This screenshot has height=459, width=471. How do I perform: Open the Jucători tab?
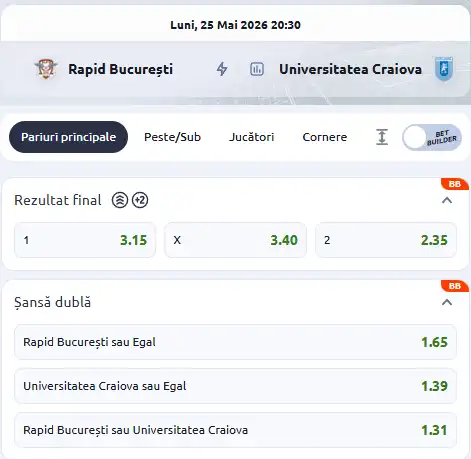pos(251,137)
